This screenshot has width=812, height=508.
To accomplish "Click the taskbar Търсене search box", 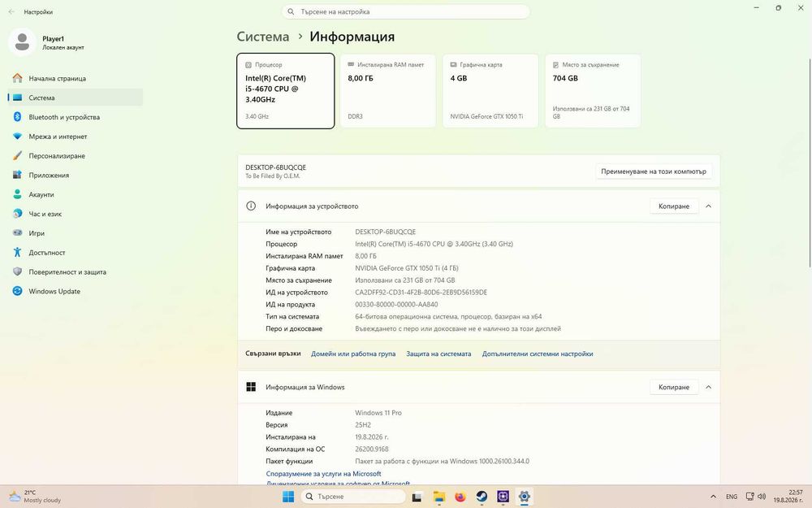I will click(x=352, y=497).
